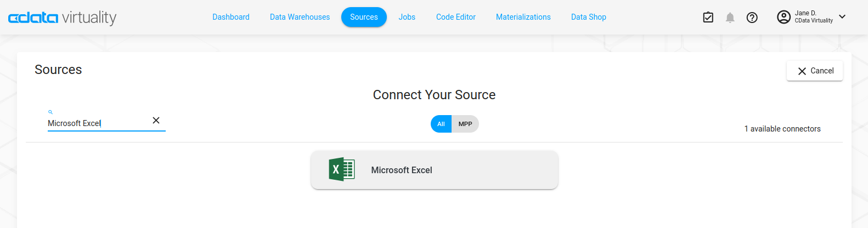
Task: Choose the Microsoft Excel connector label
Action: (402, 170)
